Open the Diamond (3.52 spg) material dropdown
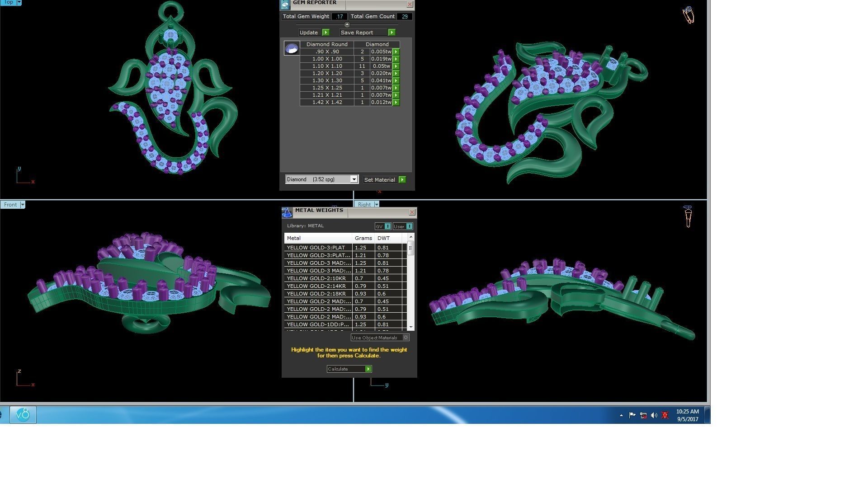 [354, 179]
